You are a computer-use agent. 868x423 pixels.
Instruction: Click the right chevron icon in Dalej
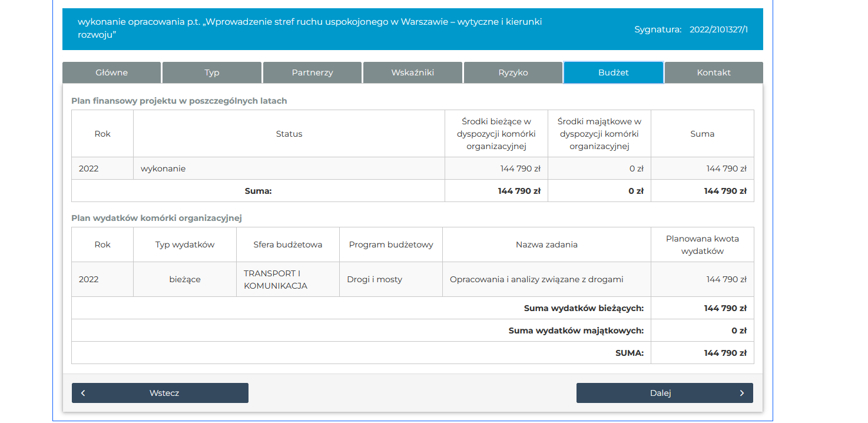click(x=741, y=393)
